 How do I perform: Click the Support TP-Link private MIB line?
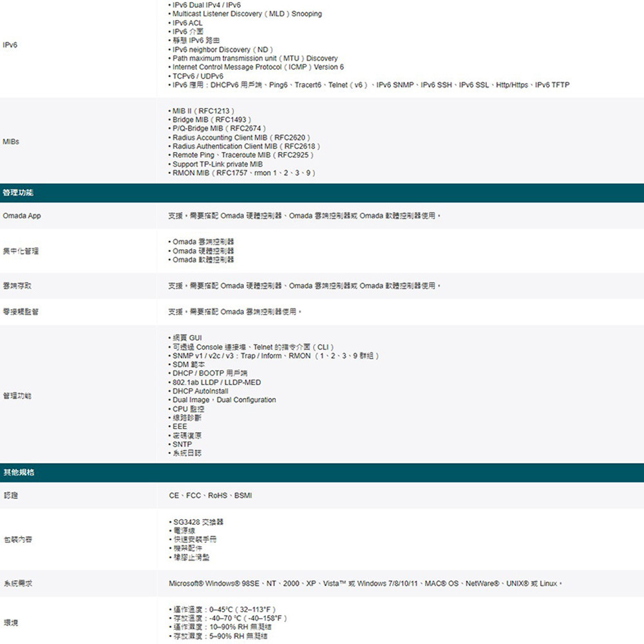(217, 164)
